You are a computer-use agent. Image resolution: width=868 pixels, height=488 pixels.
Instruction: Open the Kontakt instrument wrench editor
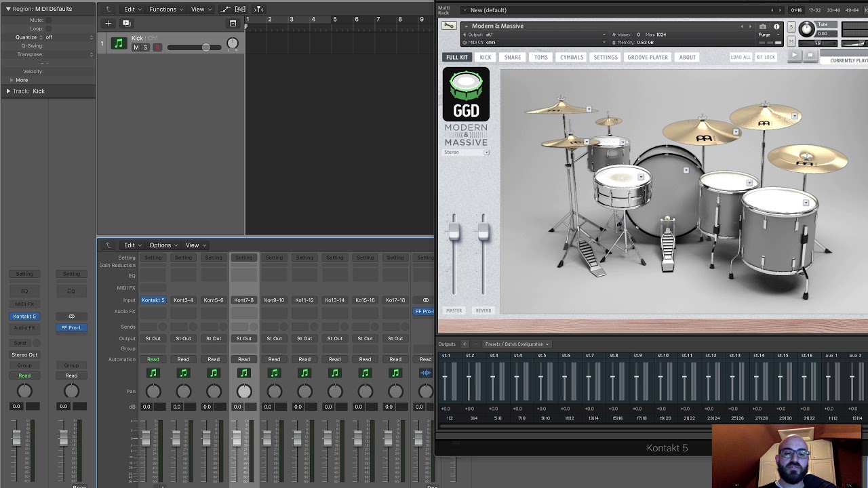(449, 26)
